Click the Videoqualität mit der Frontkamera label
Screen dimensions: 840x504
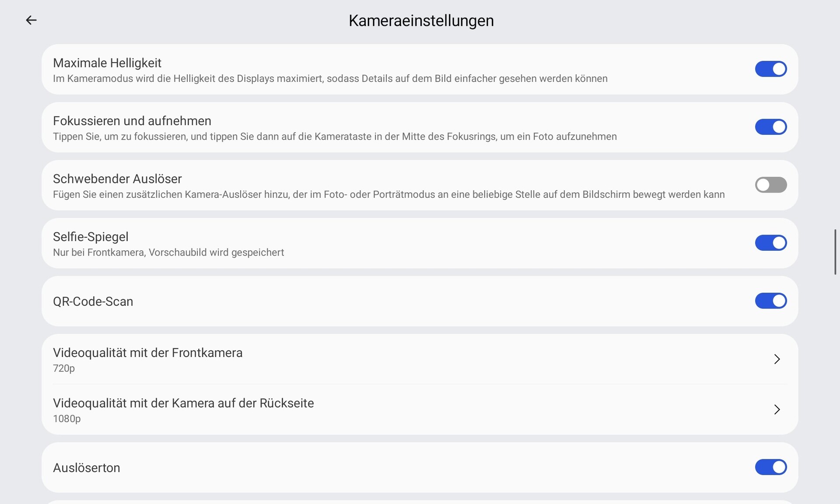[x=147, y=353]
